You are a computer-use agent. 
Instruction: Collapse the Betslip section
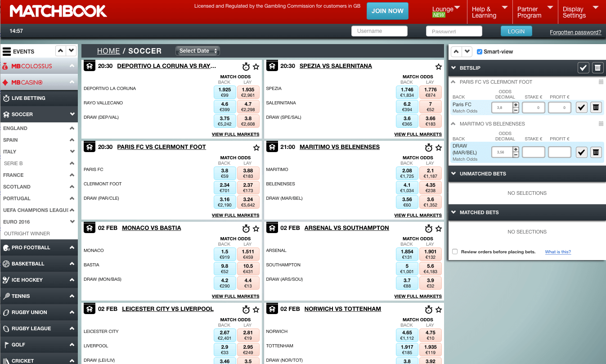[x=453, y=68]
